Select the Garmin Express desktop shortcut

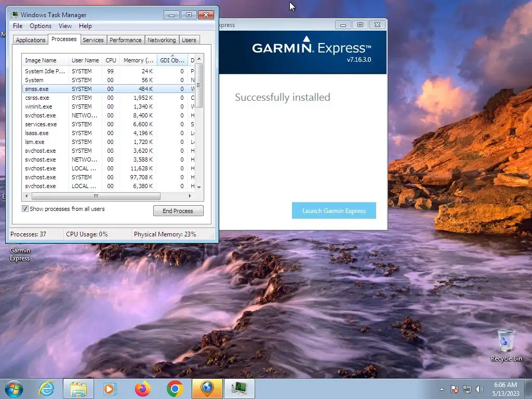20,253
